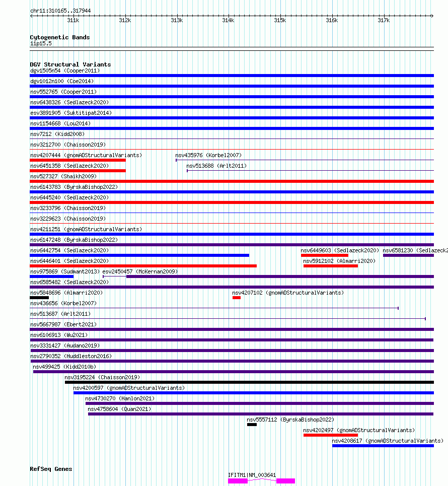Click the IFITM1|NM_003641 gene label
The height and width of the screenshot is (486, 448).
point(252,475)
